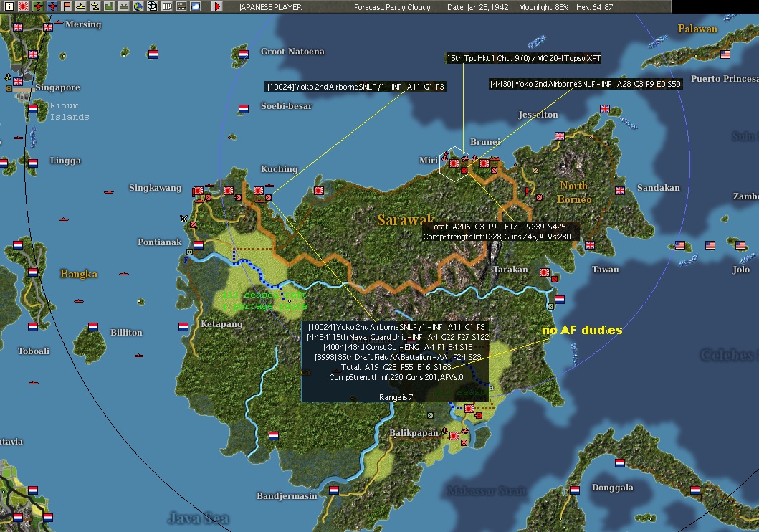Click the Dutch flag base at Groot Natoena
Image resolution: width=759 pixels, height=532 pixels.
244,54
